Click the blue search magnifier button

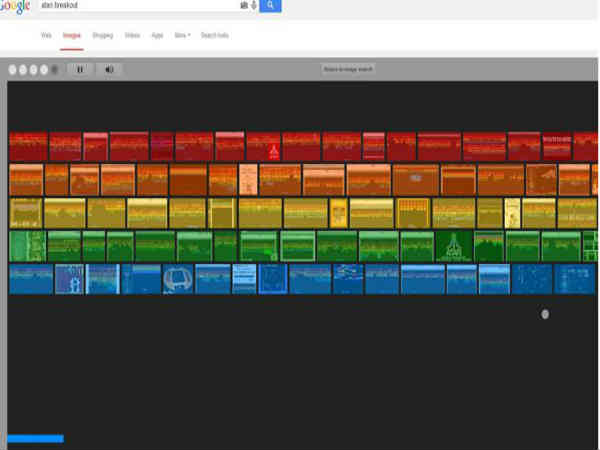(271, 5)
